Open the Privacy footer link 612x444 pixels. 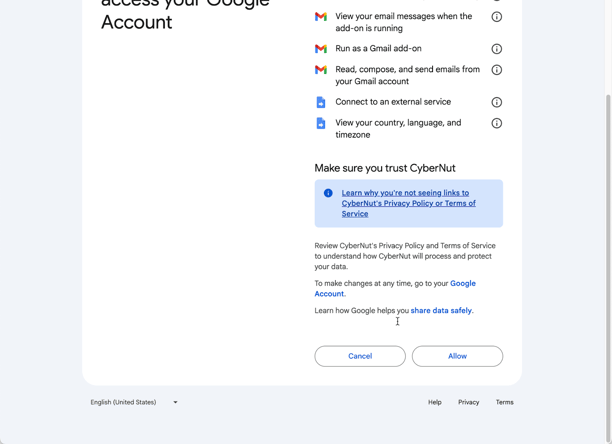[x=468, y=402]
